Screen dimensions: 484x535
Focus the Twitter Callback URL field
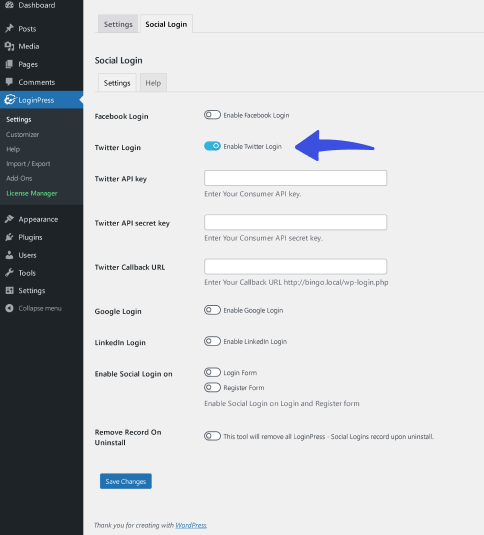click(x=295, y=266)
